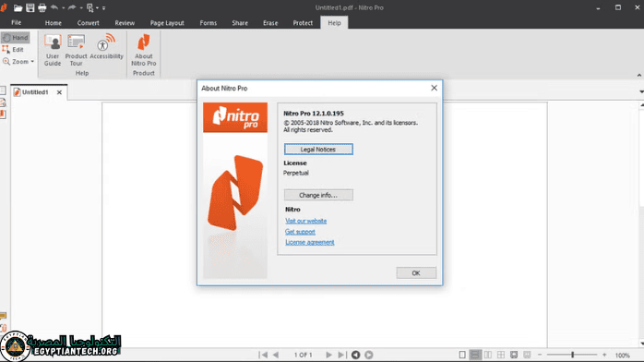
Task: Open the Forms tab
Action: coord(209,23)
